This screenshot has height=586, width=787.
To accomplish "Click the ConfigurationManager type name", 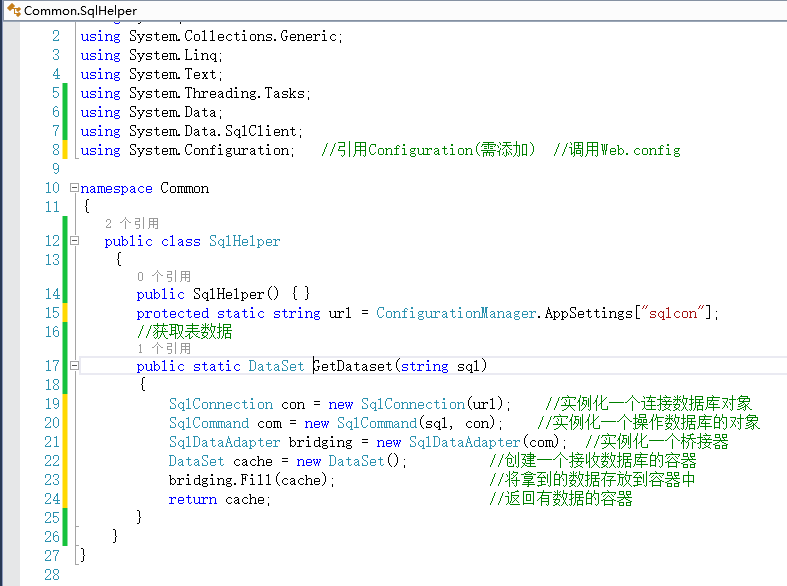I will click(x=456, y=313).
